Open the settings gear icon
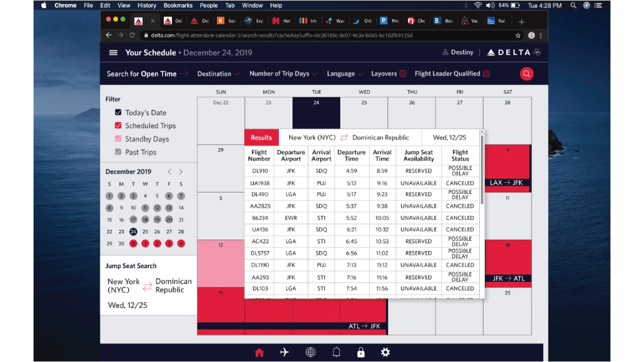Image resolution: width=644 pixels, height=362 pixels. point(385,352)
